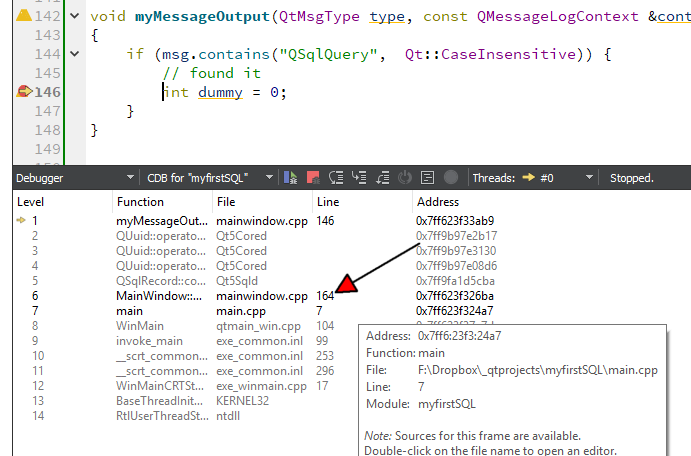Select stack frame 6 MainWindow::...
This screenshot has width=691, height=456.
click(x=159, y=296)
